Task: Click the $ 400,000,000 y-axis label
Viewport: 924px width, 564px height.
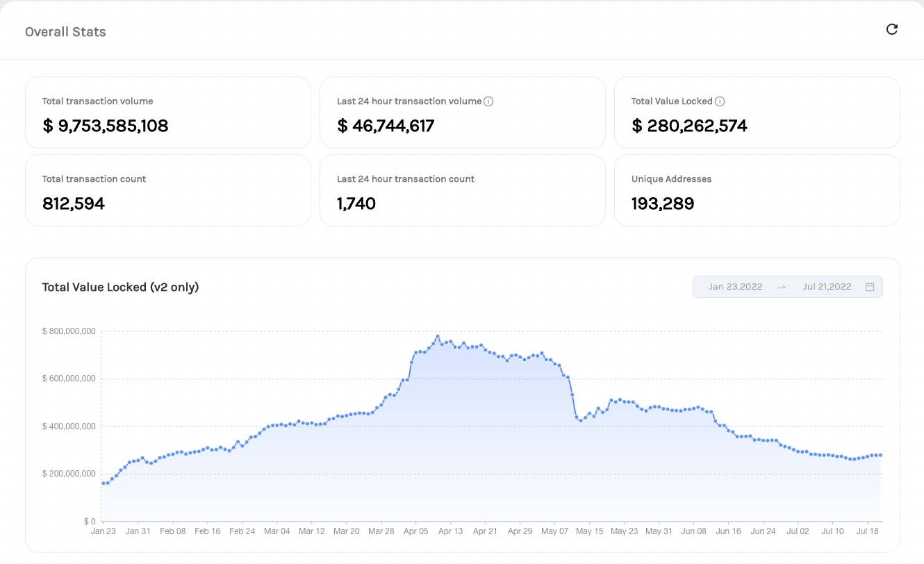Action: coord(68,426)
